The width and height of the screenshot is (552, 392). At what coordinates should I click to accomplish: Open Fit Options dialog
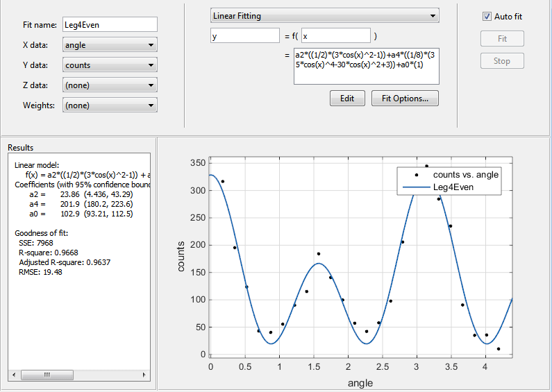tap(405, 99)
